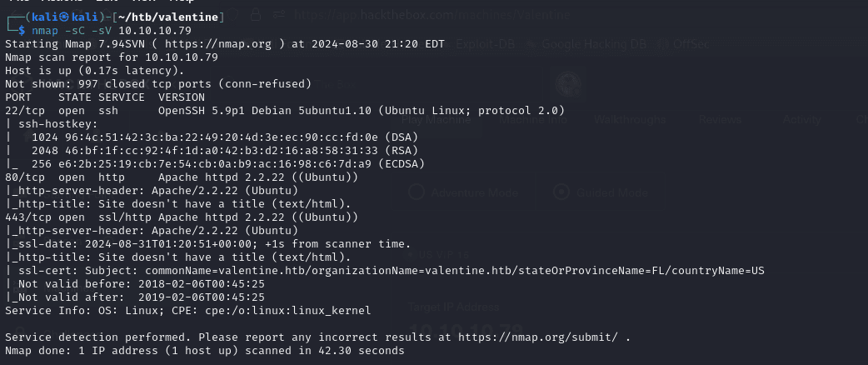The width and height of the screenshot is (868, 365).
Task: Select the Guided Mode radio button
Action: point(563,191)
